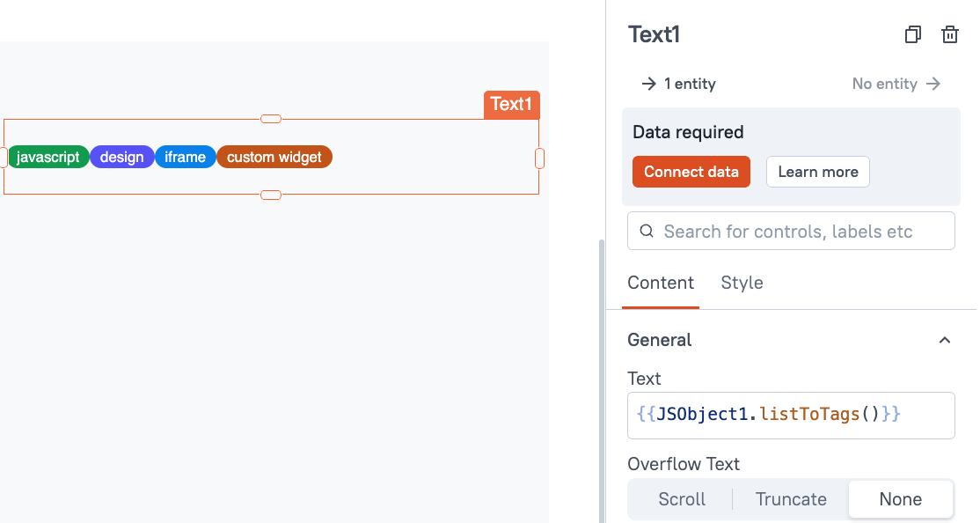Open outgoing connections via the No entity arrow
The height and width of the screenshot is (523, 980).
click(x=896, y=84)
